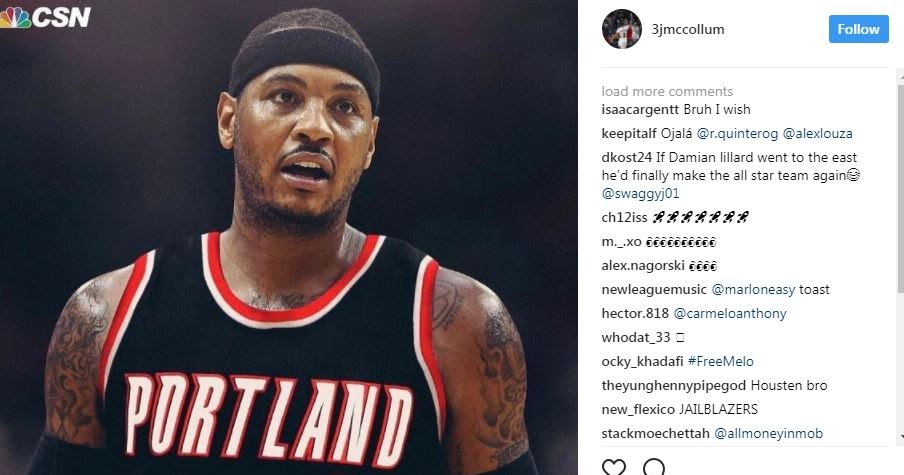
Task: View commenter isaacargentt's profile
Action: [x=641, y=110]
